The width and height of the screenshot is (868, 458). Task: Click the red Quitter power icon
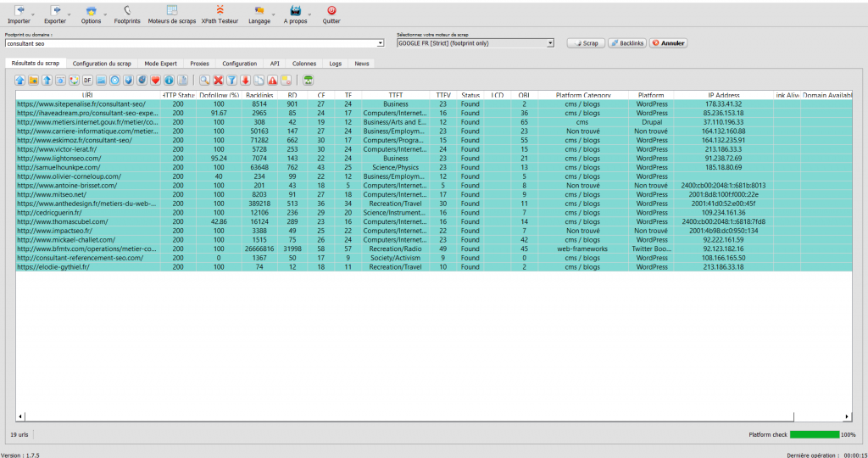[331, 10]
